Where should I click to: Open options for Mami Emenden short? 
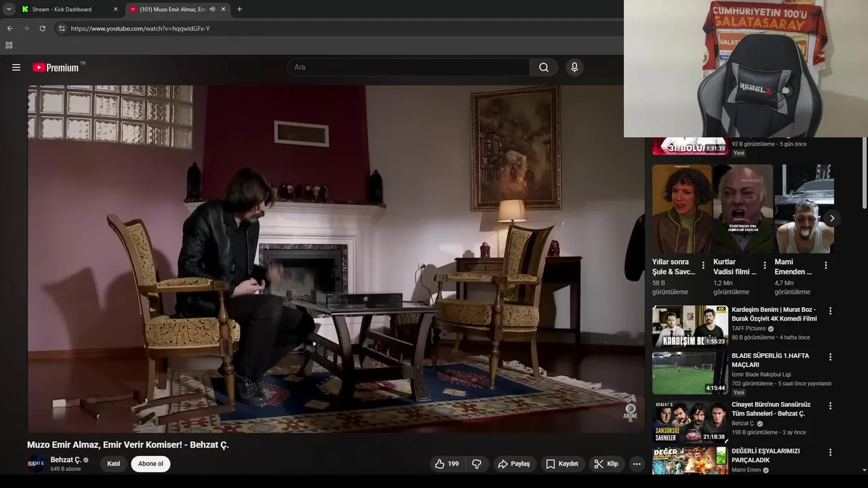(x=826, y=266)
